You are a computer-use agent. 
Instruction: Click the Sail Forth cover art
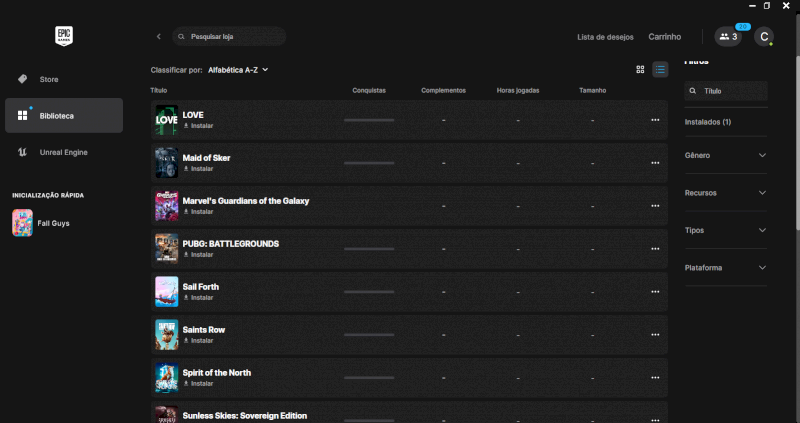[x=167, y=292]
